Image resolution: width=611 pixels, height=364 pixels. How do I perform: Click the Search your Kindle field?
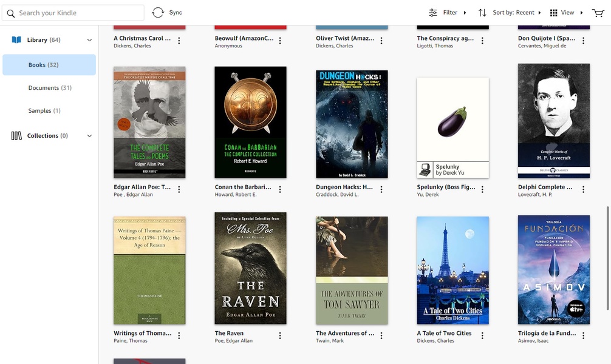[79, 13]
